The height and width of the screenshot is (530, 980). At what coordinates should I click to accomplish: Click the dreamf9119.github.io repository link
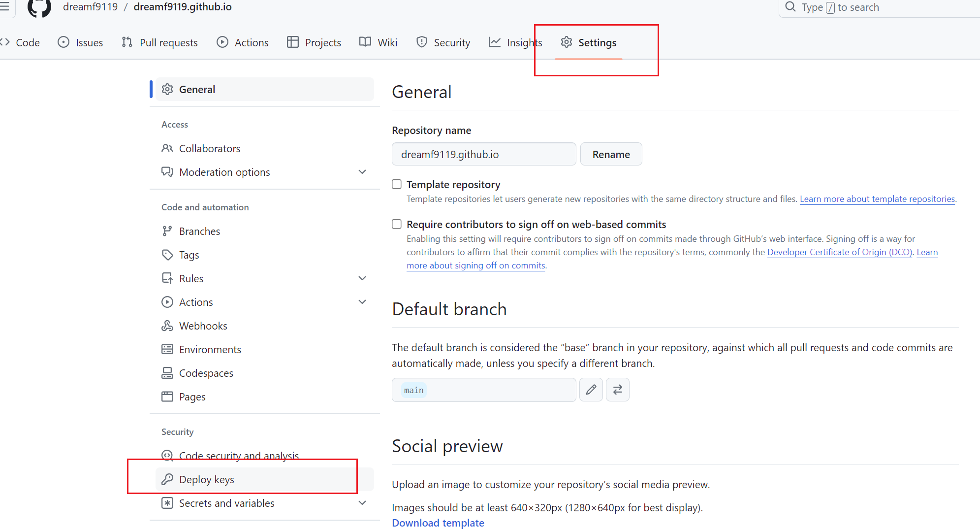pos(183,7)
